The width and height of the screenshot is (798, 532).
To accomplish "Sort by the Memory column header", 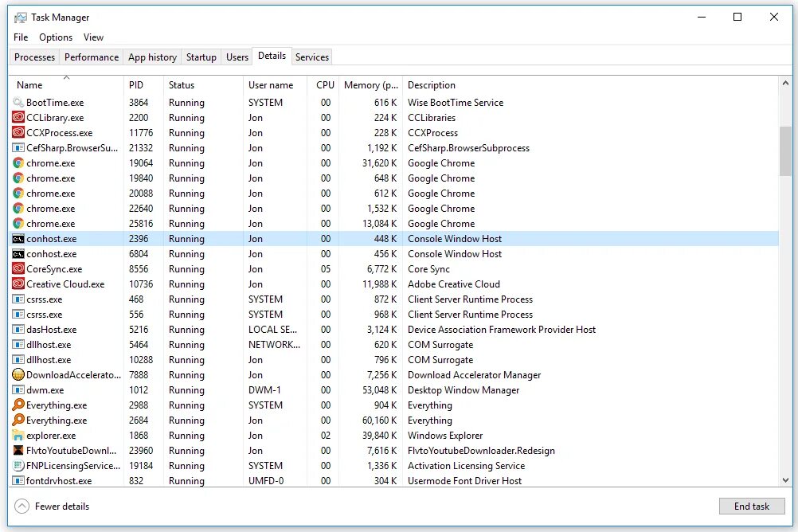I will tap(370, 85).
